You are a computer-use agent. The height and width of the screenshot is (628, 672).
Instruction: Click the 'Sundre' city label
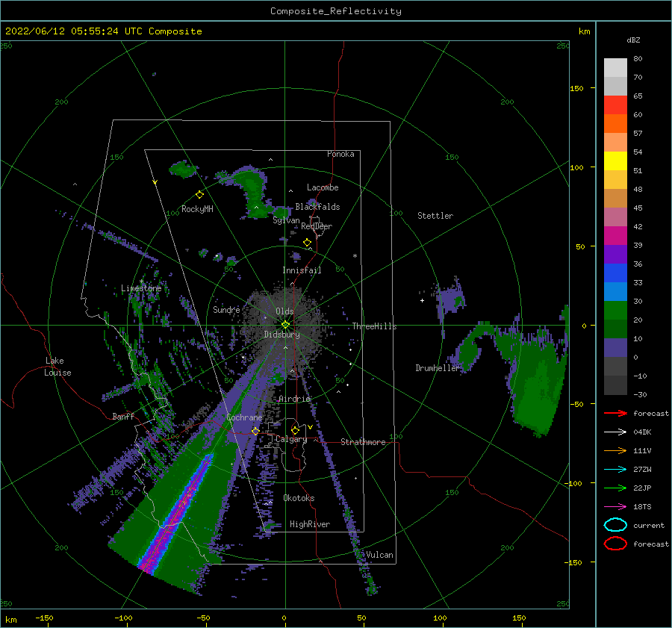point(226,309)
